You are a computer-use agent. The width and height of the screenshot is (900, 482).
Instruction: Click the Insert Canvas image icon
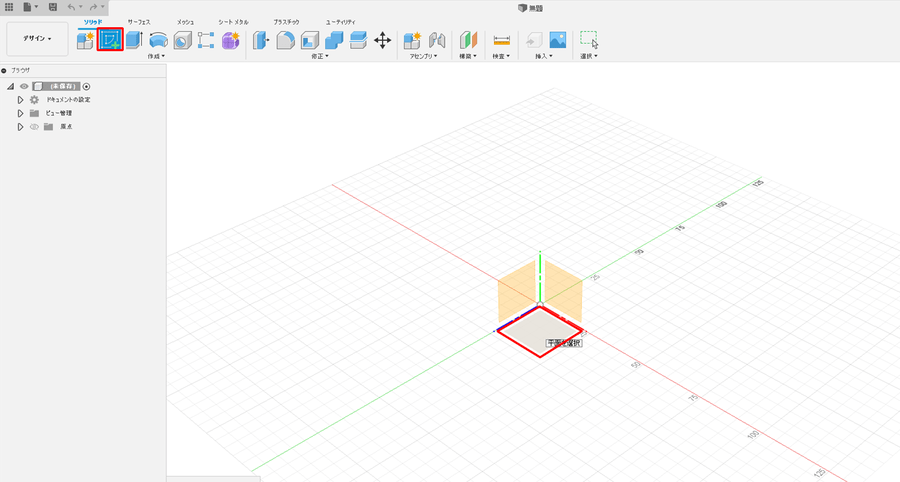(x=557, y=40)
